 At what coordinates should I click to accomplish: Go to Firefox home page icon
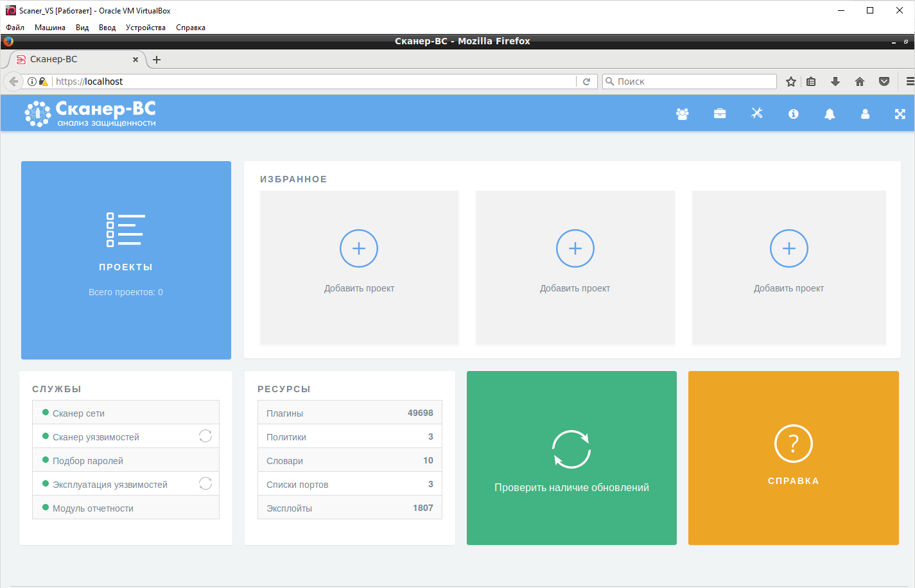860,82
